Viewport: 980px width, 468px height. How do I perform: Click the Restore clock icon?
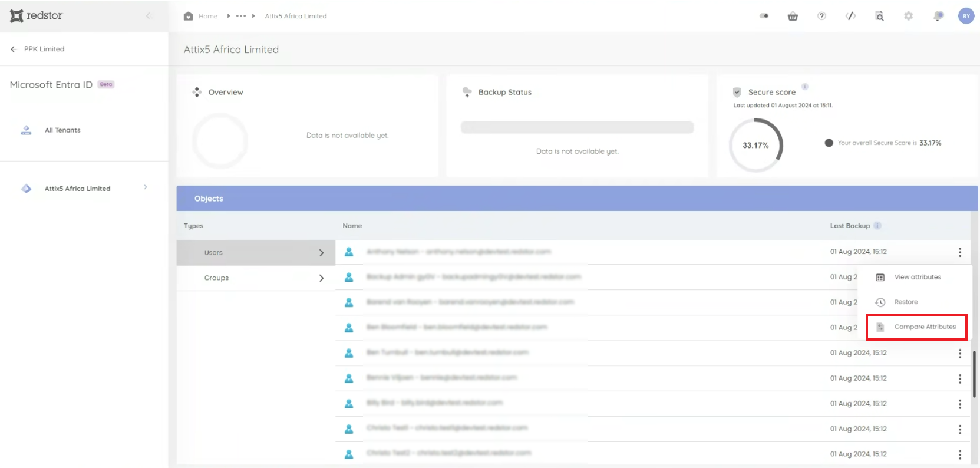pyautogui.click(x=880, y=302)
